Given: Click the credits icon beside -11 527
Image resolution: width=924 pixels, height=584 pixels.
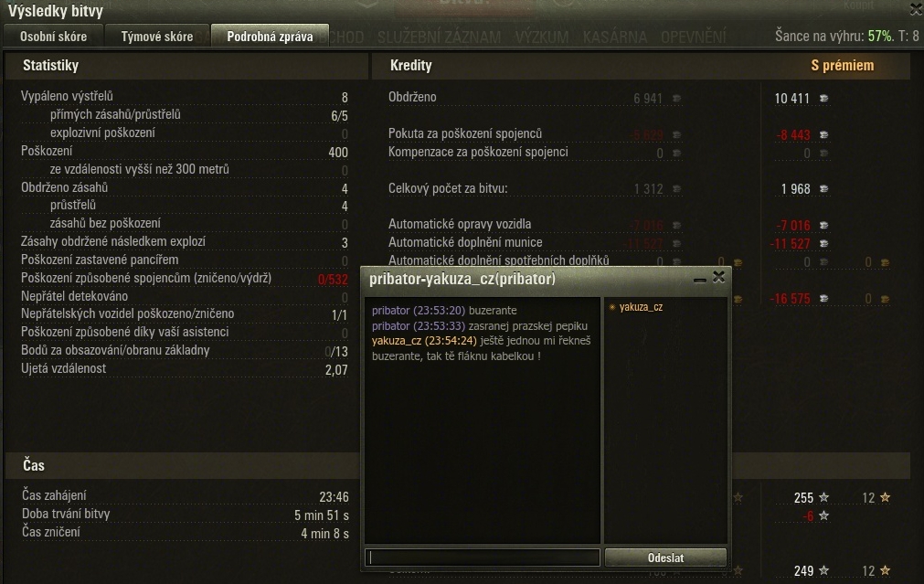Looking at the screenshot, I should pyautogui.click(x=823, y=243).
